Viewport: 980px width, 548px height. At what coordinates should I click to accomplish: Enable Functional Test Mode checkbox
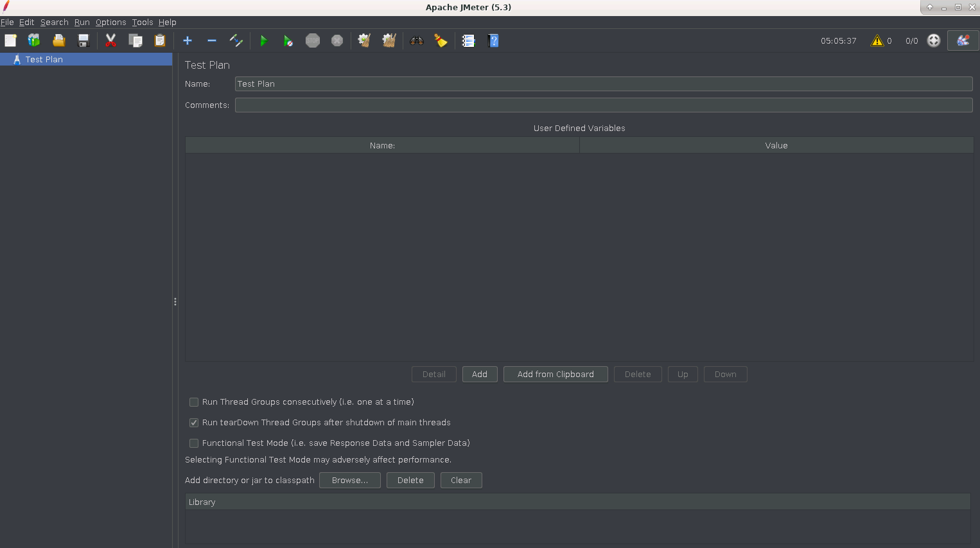coord(194,443)
